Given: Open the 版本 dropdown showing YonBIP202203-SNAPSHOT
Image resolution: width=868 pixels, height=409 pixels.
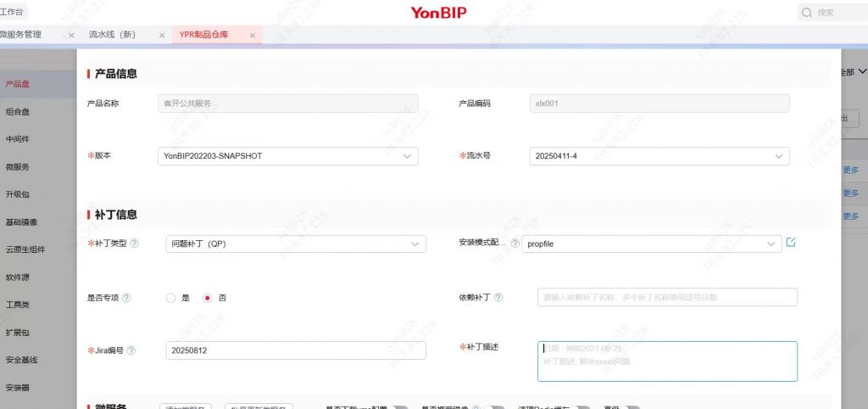Looking at the screenshot, I should click(288, 156).
